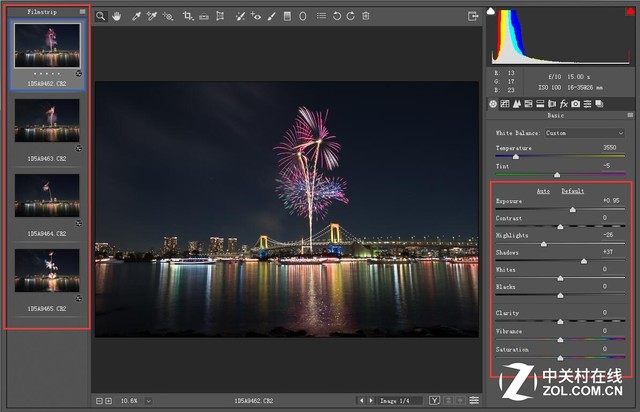The height and width of the screenshot is (412, 640).
Task: Open the preview settings toggle icon
Action: click(x=474, y=401)
